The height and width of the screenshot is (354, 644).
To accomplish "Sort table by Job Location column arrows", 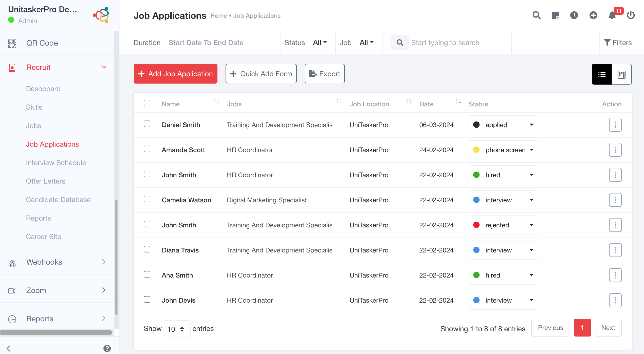I will (x=409, y=101).
